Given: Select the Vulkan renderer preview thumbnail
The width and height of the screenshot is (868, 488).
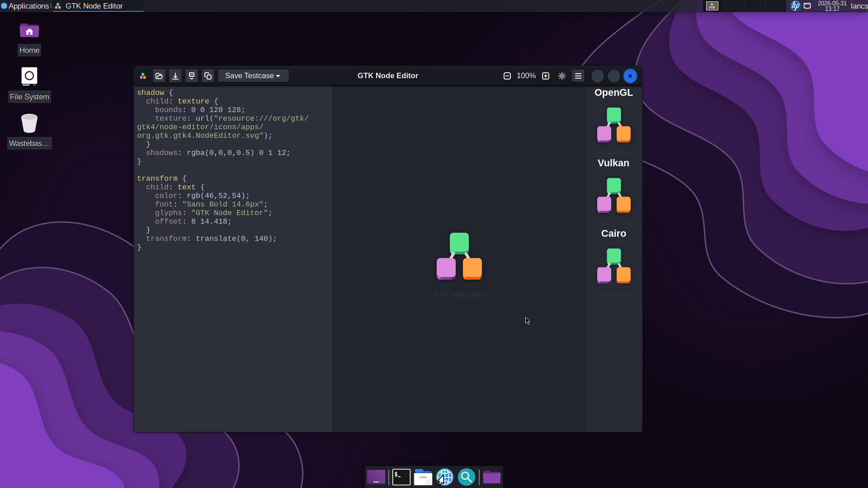Looking at the screenshot, I should point(614,199).
